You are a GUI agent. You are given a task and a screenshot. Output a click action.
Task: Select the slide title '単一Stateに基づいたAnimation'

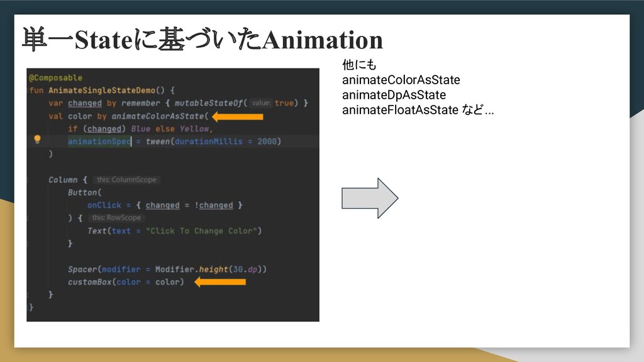click(203, 40)
